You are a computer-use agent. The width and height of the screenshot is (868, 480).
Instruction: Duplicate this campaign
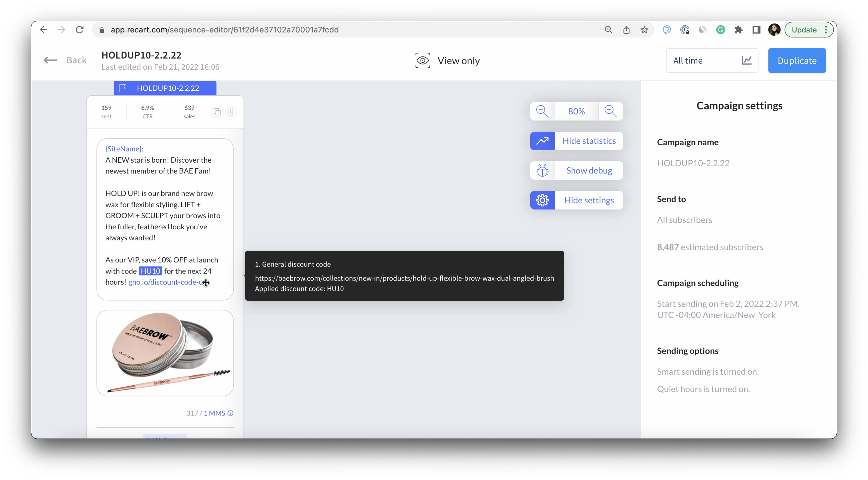click(797, 60)
